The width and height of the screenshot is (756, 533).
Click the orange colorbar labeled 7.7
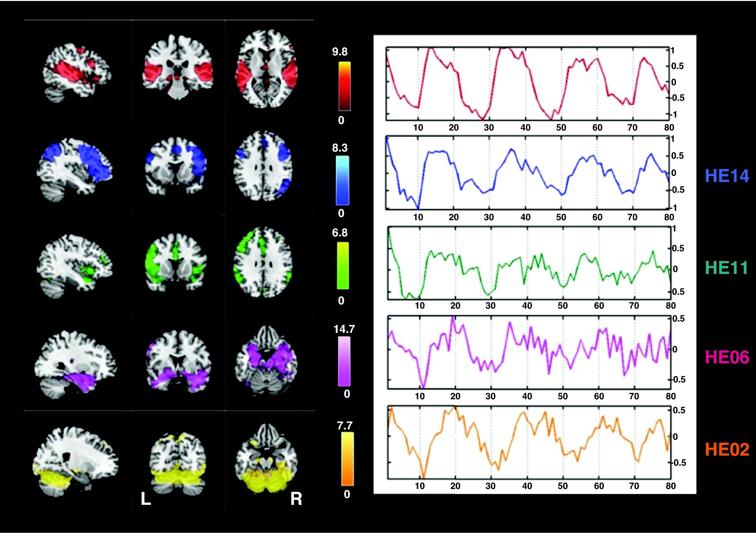point(347,459)
